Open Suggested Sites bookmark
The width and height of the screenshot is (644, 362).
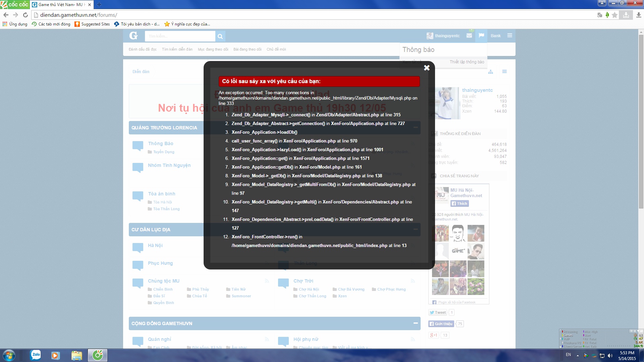92,24
